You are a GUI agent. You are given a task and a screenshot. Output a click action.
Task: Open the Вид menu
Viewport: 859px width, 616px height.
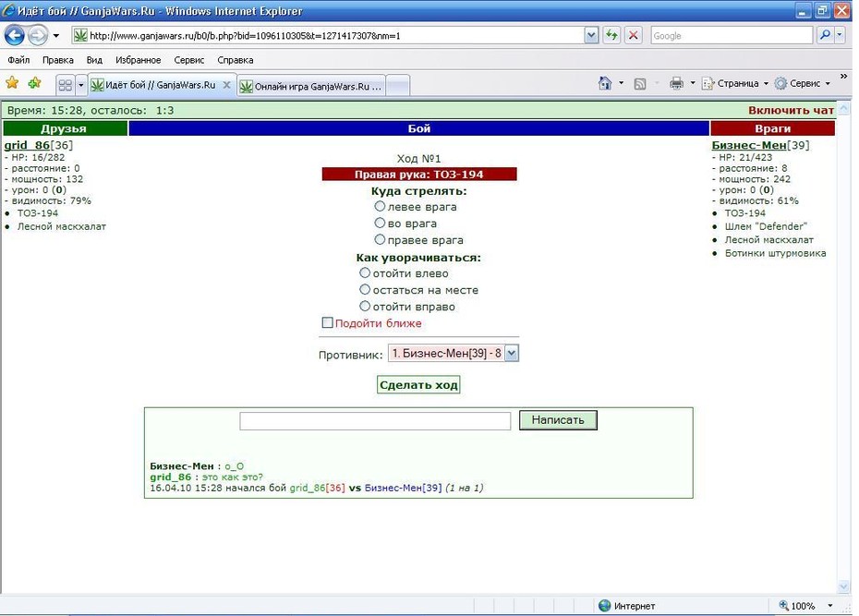pyautogui.click(x=94, y=60)
